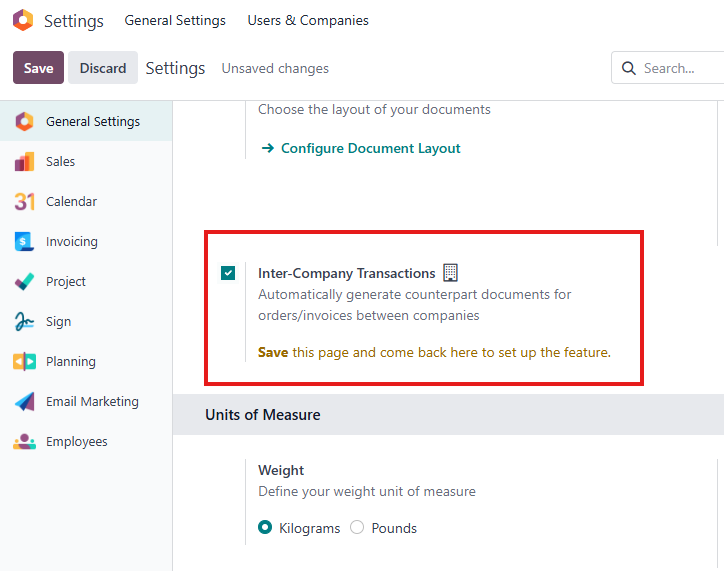This screenshot has width=724, height=571.
Task: Click the Settings app title in navbar
Action: [74, 21]
